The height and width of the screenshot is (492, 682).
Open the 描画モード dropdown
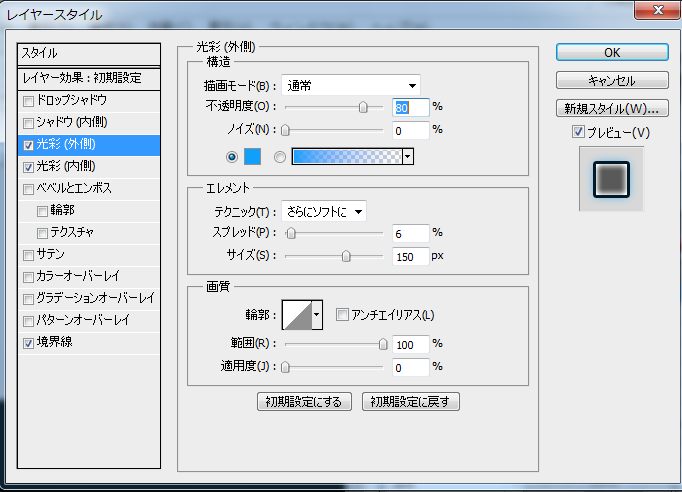350,84
